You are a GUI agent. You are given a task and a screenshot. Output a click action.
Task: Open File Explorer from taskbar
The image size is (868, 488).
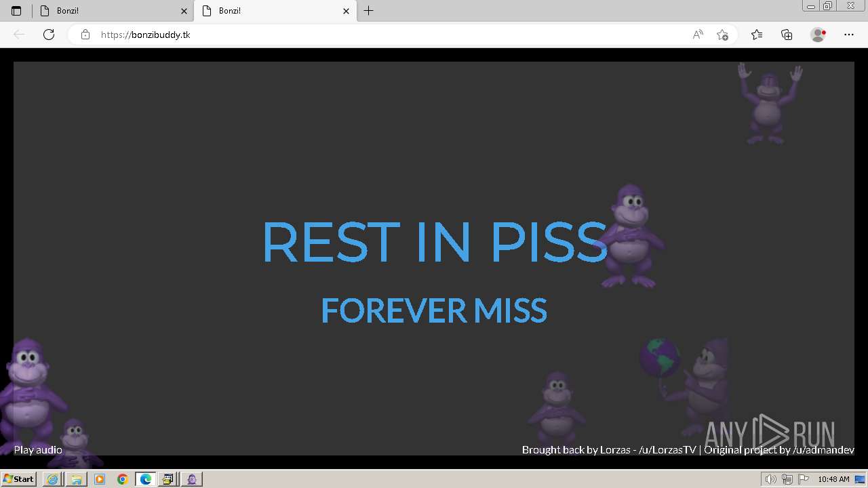(76, 479)
